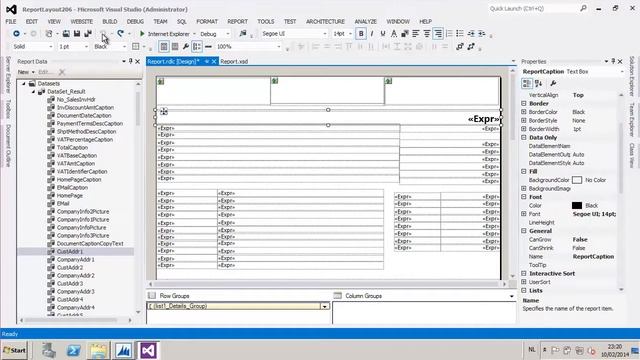This screenshot has width=640, height=360.
Task: Open the Segoe UI font dropdown
Action: click(x=325, y=33)
